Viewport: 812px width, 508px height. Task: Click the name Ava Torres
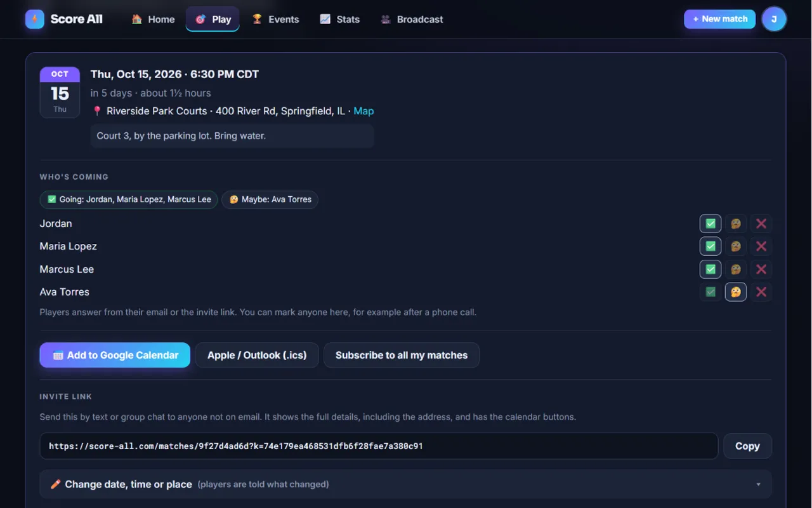click(x=65, y=292)
